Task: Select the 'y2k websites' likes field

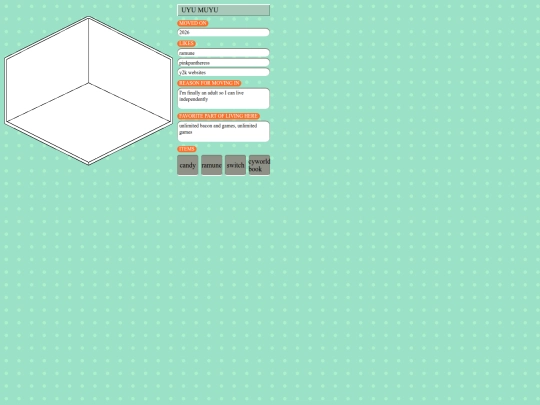Action: click(224, 72)
